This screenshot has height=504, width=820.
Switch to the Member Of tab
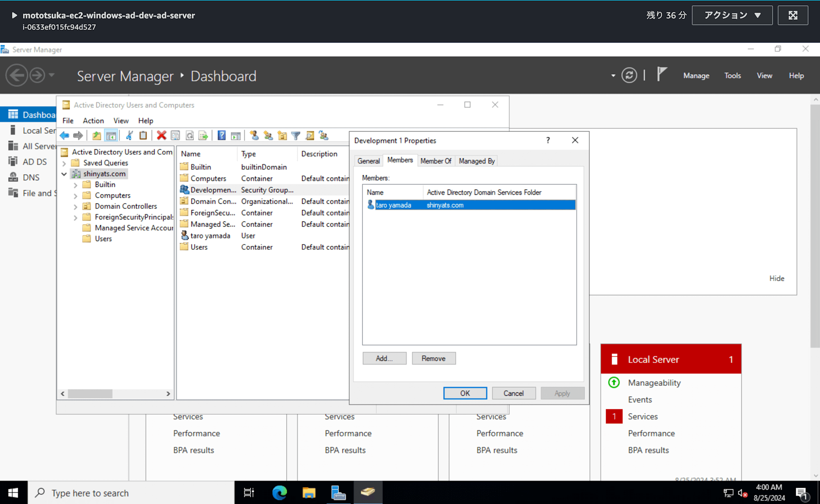[436, 161]
